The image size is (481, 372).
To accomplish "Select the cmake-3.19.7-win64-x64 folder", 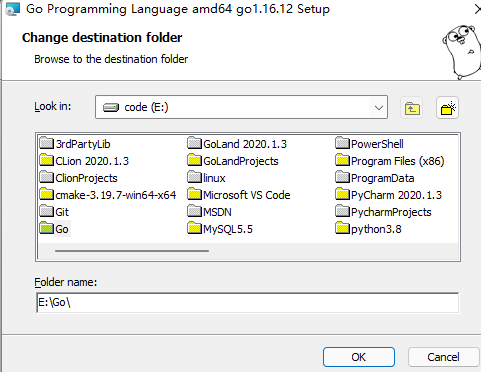I will (x=108, y=195).
